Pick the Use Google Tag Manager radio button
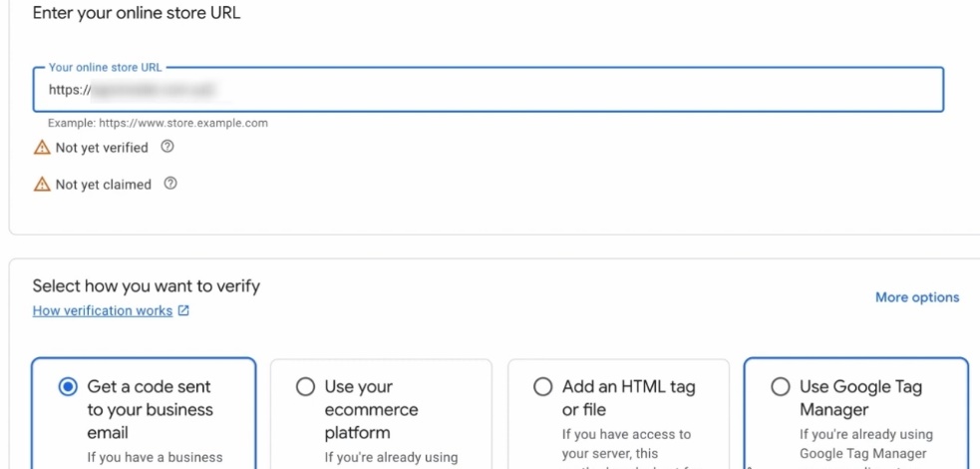This screenshot has width=980, height=469. pyautogui.click(x=781, y=387)
